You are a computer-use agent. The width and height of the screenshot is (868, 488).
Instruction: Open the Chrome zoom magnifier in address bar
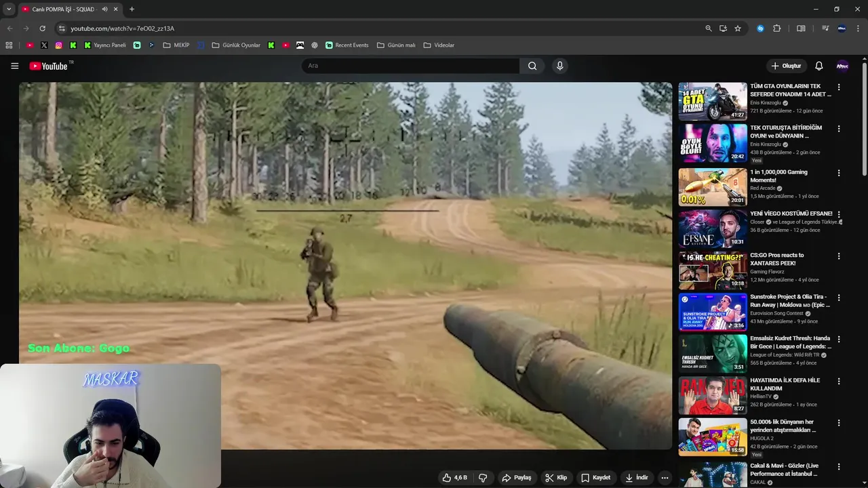(x=709, y=28)
